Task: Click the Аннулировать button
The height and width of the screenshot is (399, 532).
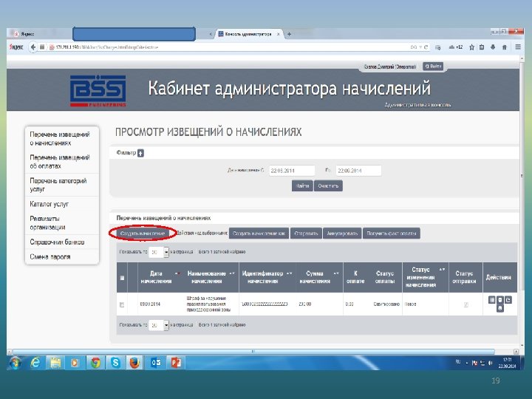Action: tap(342, 233)
